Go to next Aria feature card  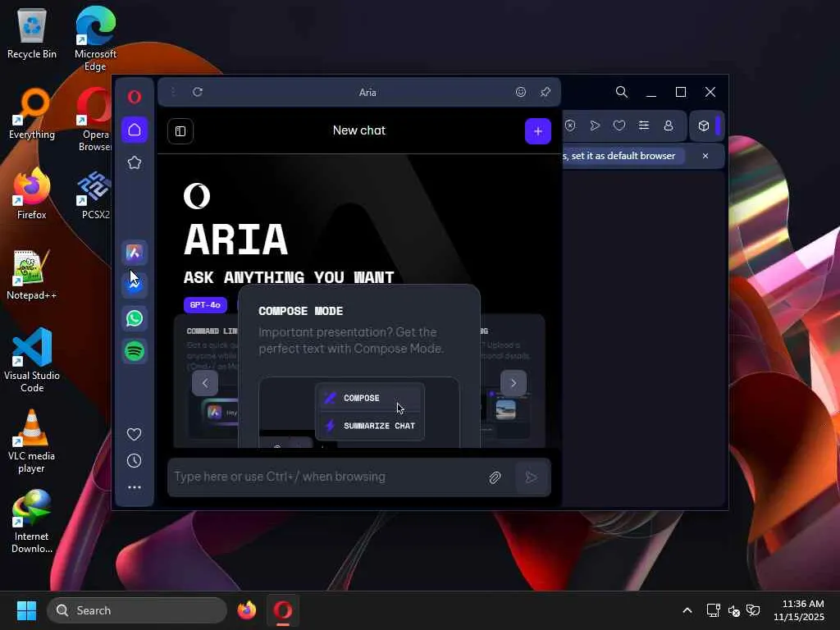point(514,383)
